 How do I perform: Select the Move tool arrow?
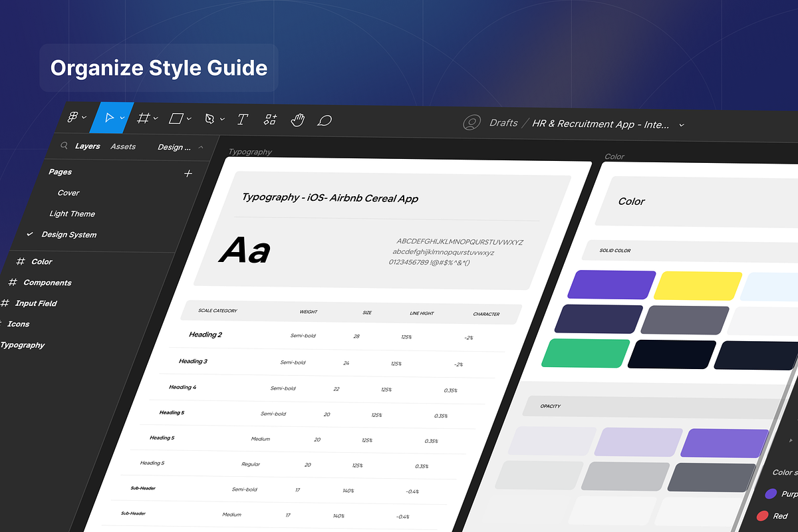coord(110,118)
